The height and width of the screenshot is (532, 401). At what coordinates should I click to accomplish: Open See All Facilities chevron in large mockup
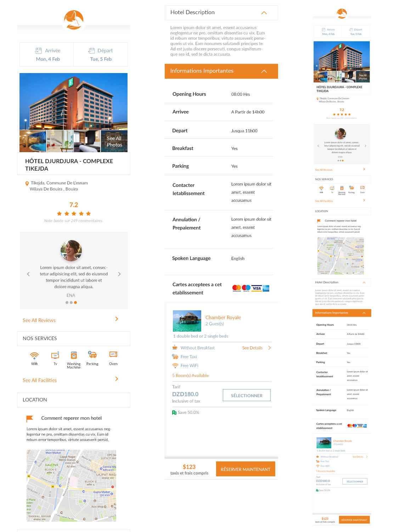pos(117,379)
